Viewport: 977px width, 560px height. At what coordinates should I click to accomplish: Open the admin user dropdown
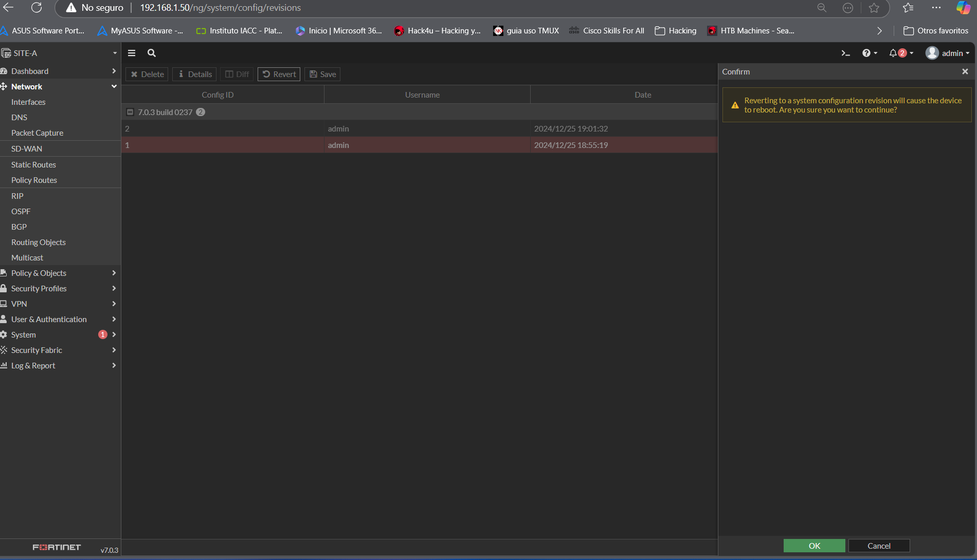pos(947,53)
